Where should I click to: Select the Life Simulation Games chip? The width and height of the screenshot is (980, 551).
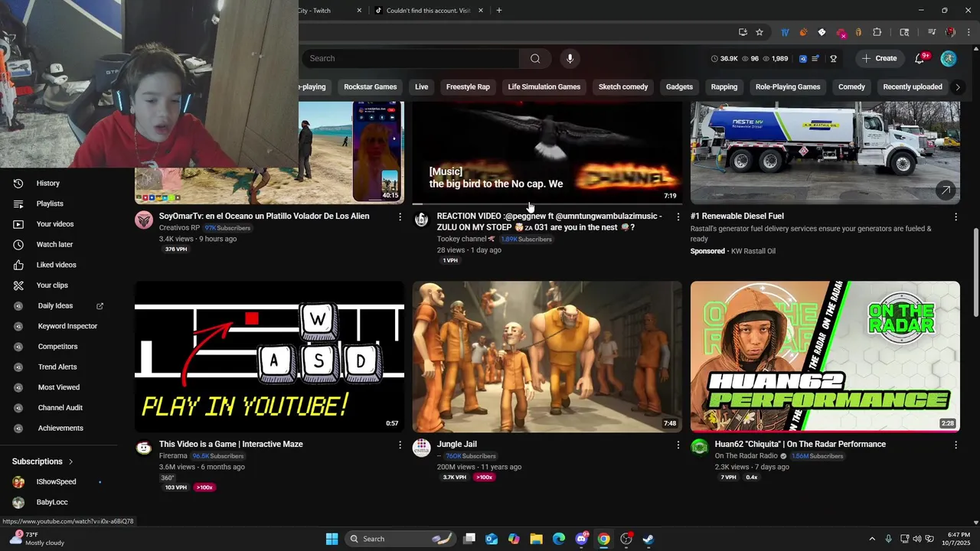[x=544, y=87]
